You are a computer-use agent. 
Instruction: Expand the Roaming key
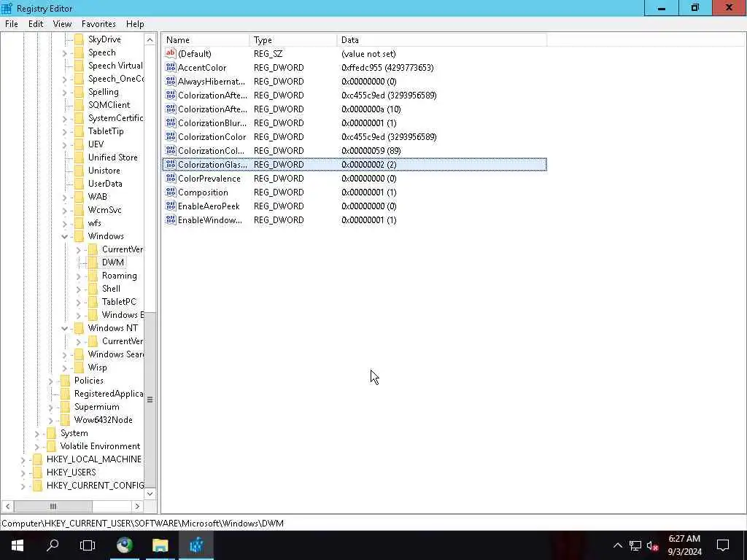79,276
